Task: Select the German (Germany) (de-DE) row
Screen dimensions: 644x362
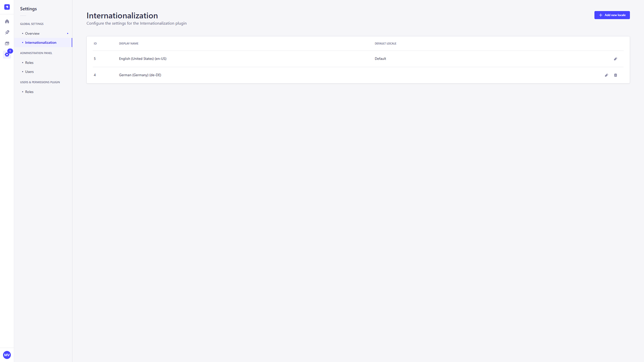Action: [235, 75]
